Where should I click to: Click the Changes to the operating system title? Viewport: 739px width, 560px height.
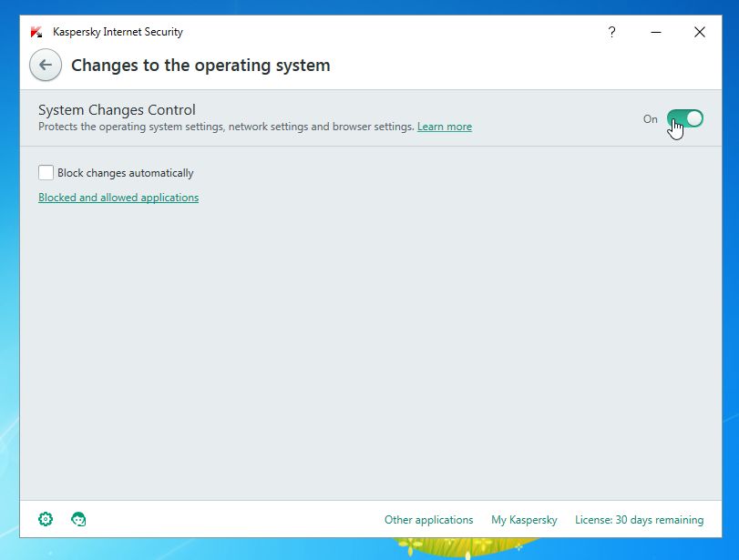(200, 65)
